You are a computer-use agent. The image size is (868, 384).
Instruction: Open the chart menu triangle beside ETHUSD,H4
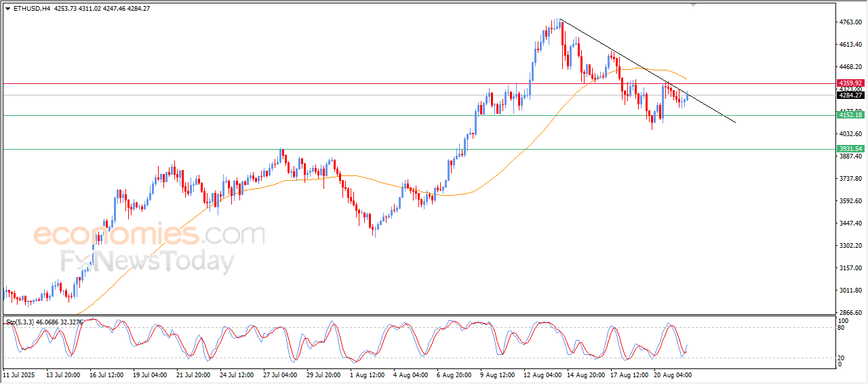(7, 9)
